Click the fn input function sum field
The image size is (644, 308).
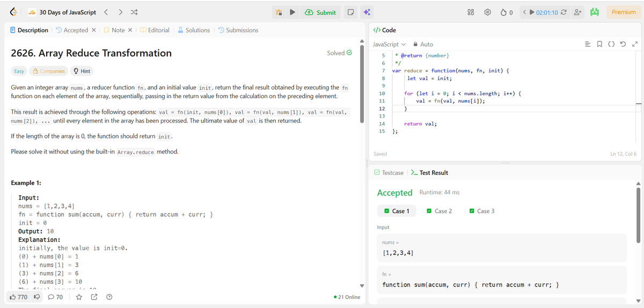coord(502,280)
